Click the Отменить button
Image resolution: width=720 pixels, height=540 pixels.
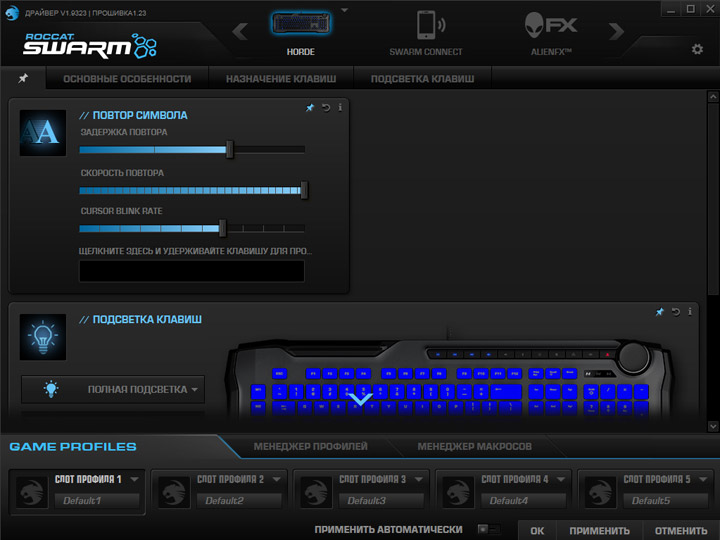pyautogui.click(x=681, y=531)
